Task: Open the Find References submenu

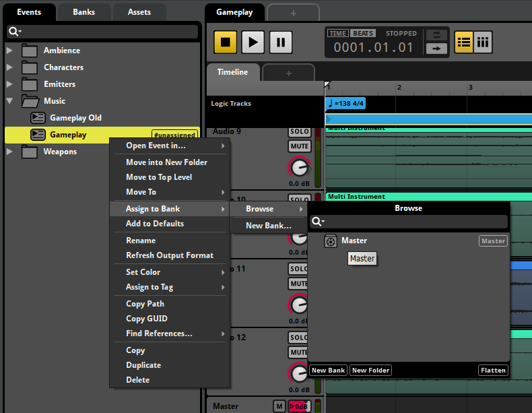Action: point(170,333)
